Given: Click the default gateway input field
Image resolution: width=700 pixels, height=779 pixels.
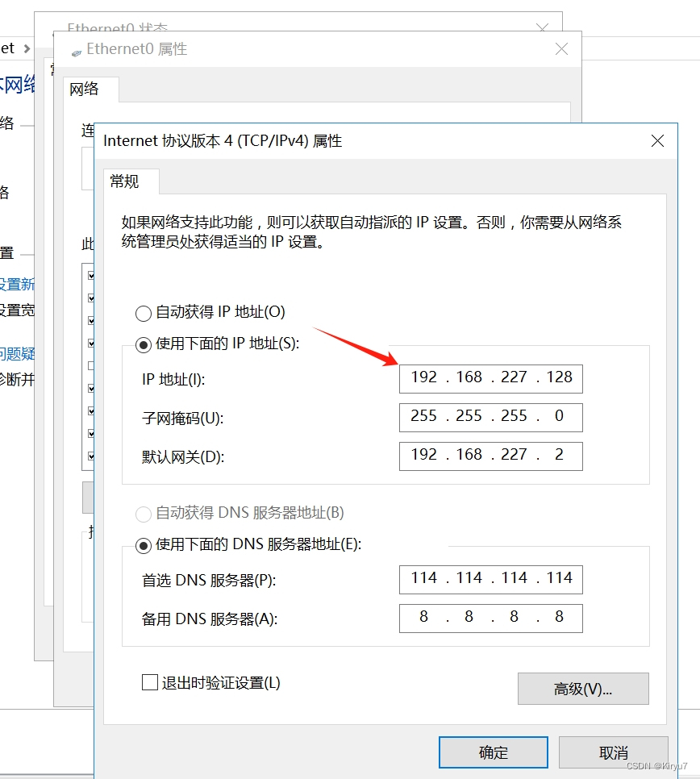Looking at the screenshot, I should 491,456.
